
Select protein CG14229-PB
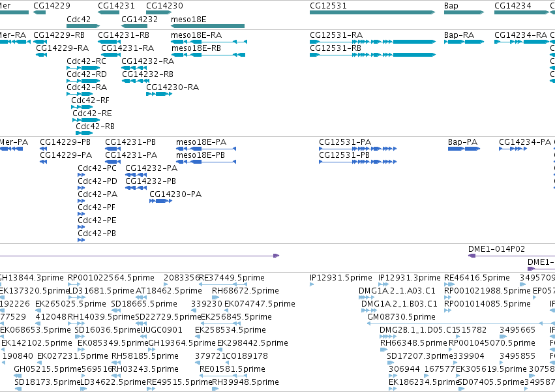tap(65, 142)
